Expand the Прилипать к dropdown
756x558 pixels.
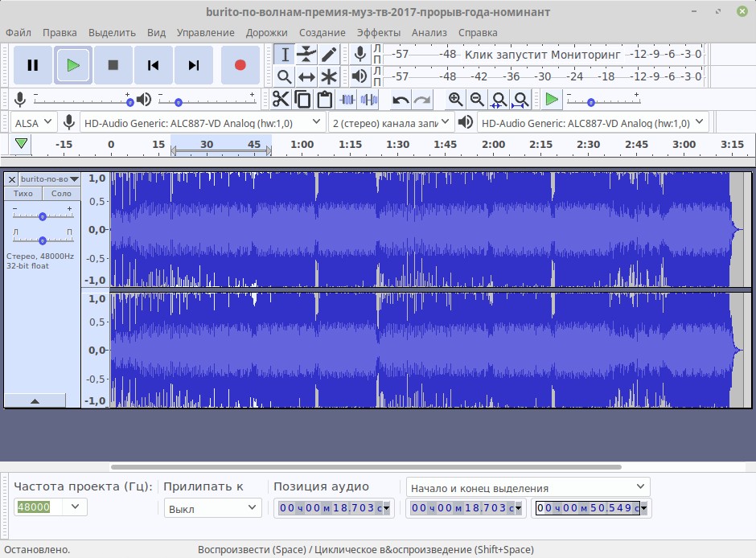pos(213,508)
